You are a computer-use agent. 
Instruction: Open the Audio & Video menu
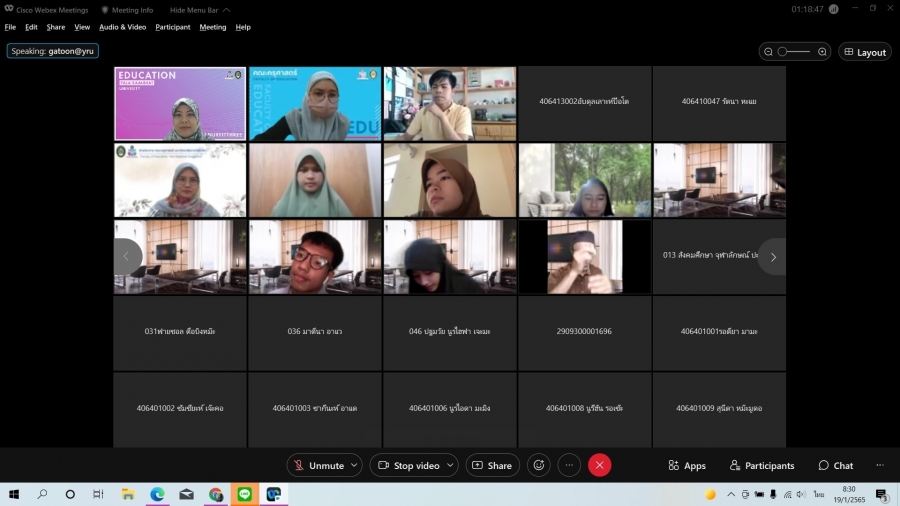point(122,27)
